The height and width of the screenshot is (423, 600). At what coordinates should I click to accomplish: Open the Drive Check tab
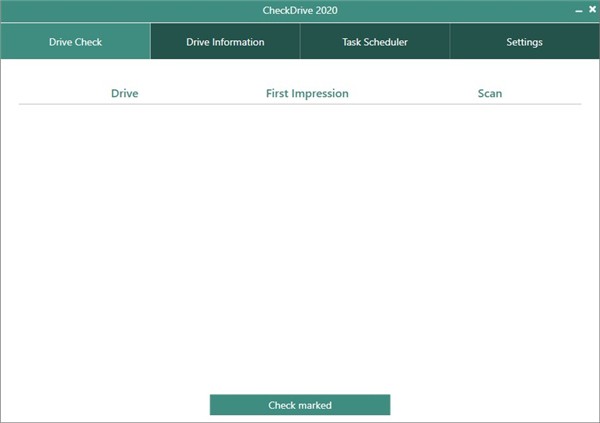point(75,41)
